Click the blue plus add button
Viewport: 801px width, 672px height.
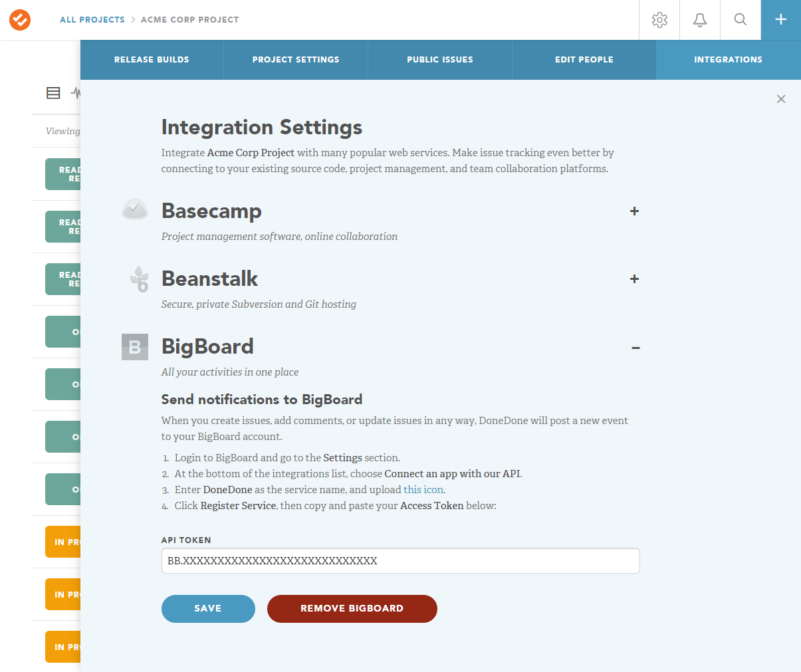click(781, 20)
